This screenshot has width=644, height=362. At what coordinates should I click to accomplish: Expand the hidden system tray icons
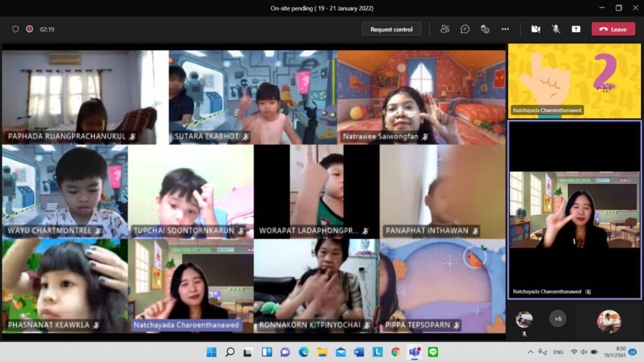[531, 352]
